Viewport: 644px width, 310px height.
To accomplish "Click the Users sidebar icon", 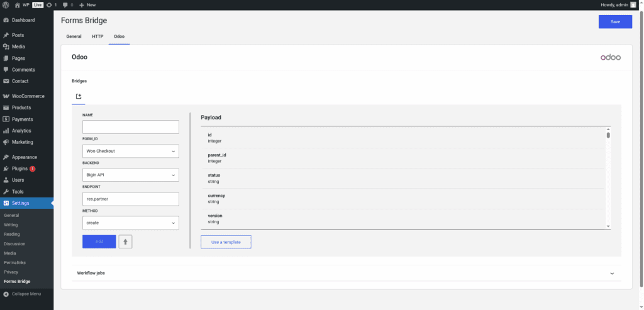I will point(6,180).
